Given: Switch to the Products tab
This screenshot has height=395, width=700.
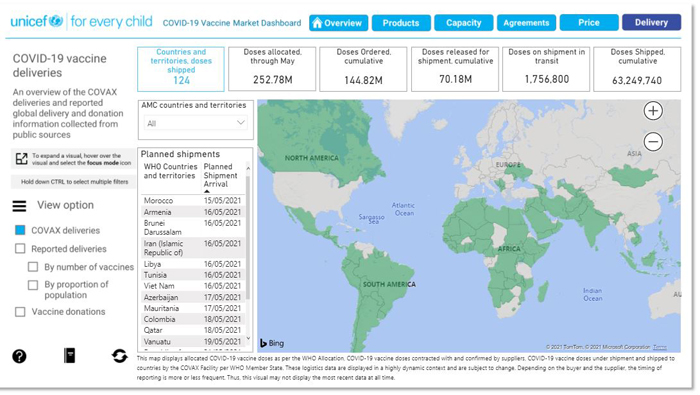Looking at the screenshot, I should 401,23.
